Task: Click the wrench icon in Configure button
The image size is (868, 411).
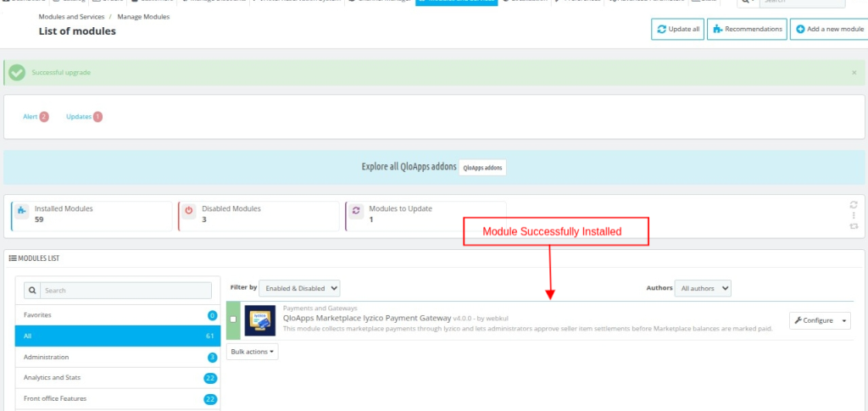Action: click(798, 320)
